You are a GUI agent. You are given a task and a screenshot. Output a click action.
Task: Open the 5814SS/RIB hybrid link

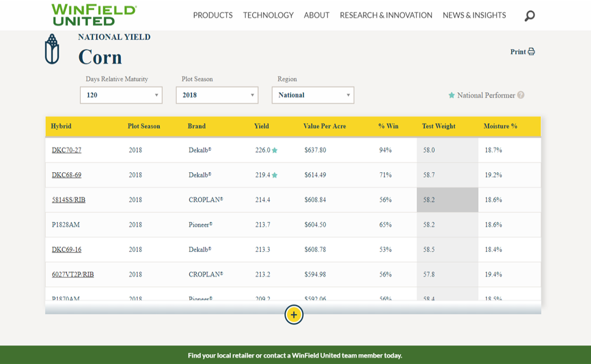click(x=69, y=199)
